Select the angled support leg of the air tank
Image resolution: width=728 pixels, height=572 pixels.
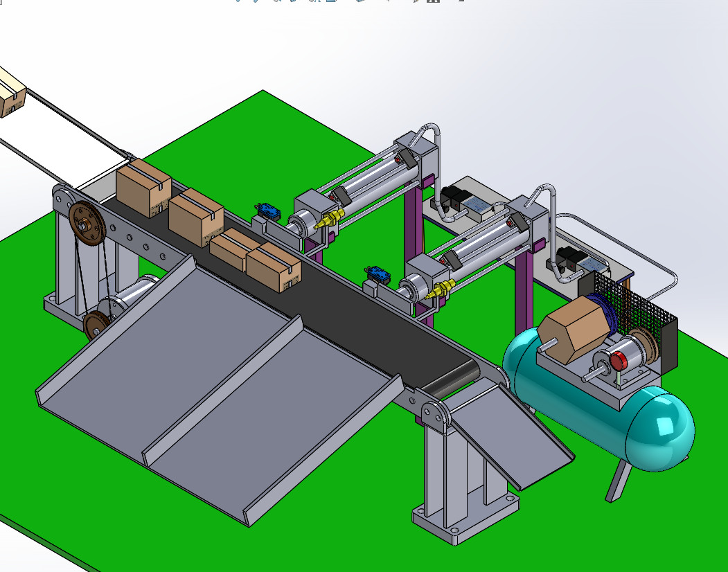click(619, 482)
